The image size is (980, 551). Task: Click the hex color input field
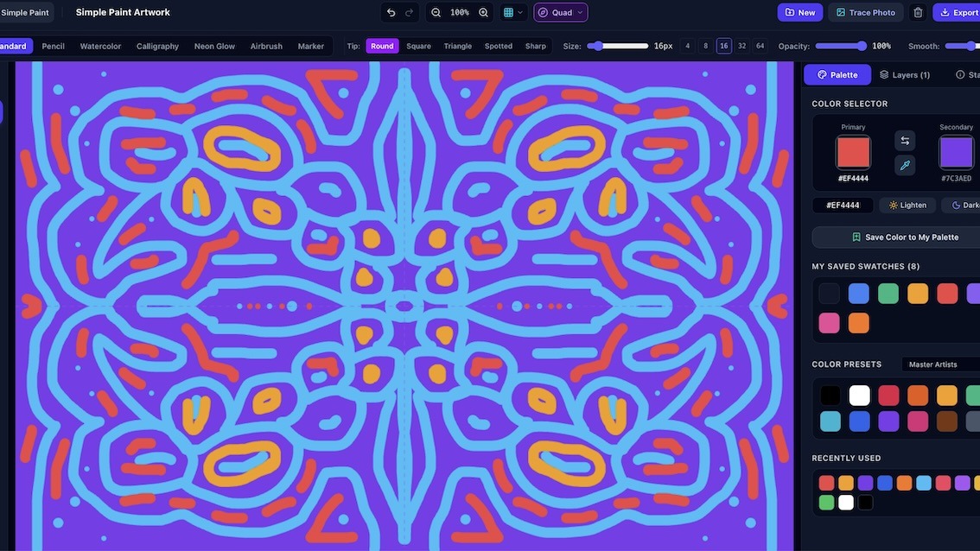[x=843, y=205]
